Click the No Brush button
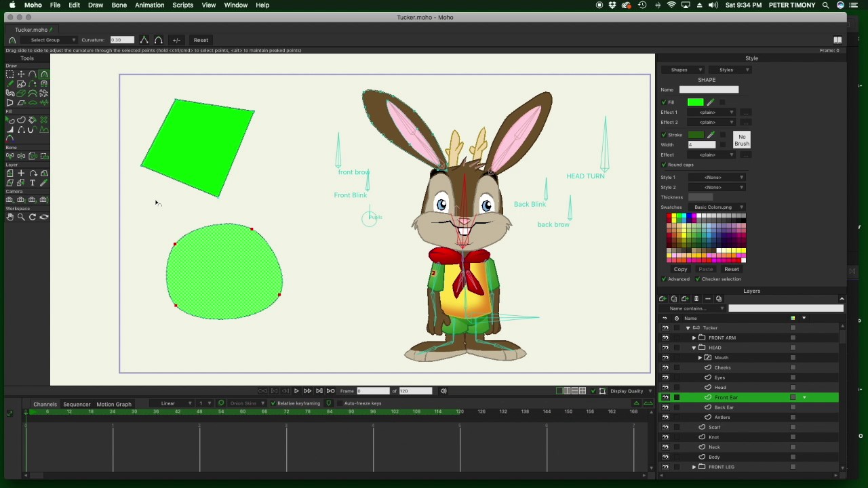Image resolution: width=868 pixels, height=488 pixels. [x=742, y=140]
